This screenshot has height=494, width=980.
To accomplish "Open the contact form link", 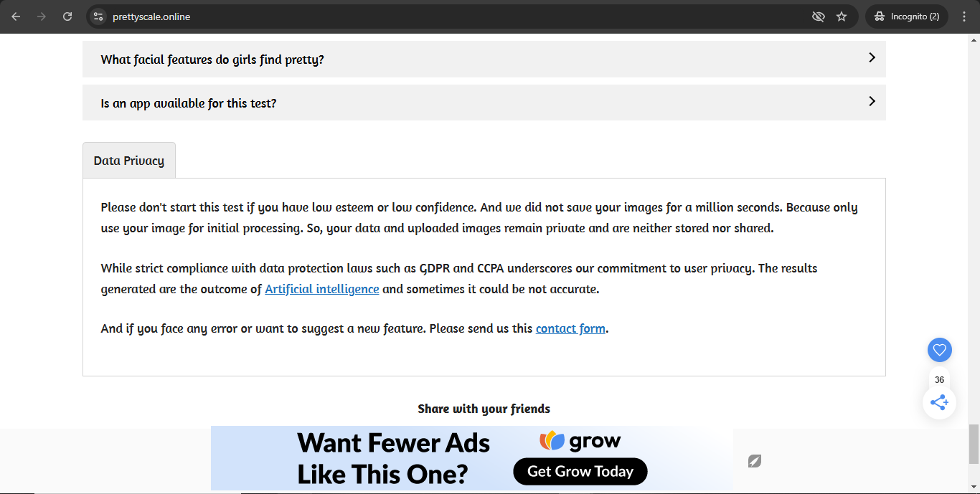I will (x=570, y=328).
